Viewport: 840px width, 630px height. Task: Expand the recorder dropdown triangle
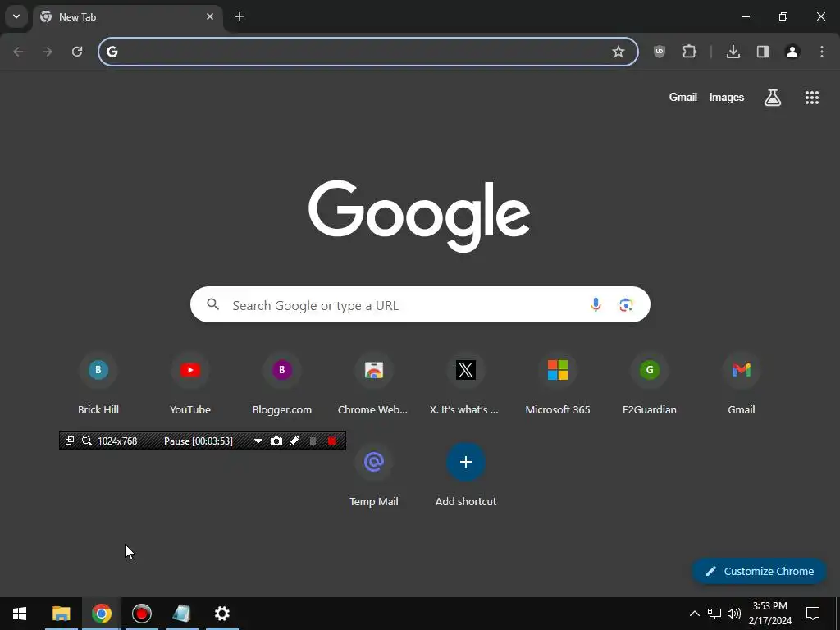click(258, 441)
